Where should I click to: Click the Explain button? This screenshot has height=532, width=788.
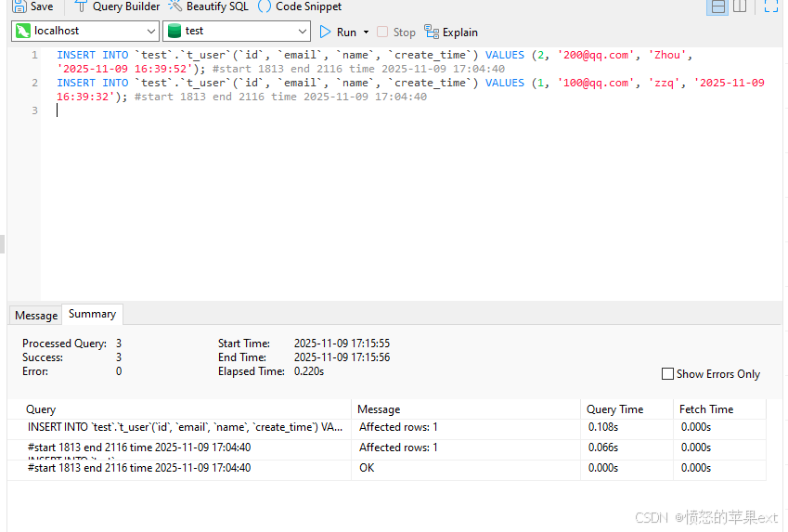[451, 32]
